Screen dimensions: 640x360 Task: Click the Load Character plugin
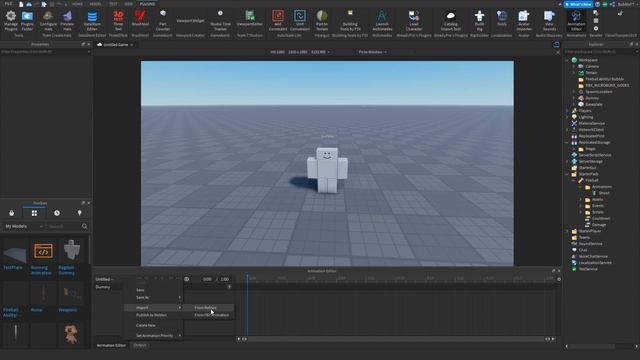click(414, 20)
